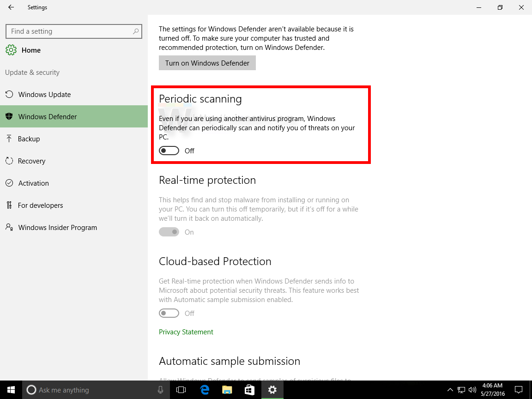Enable Periodic scanning
The width and height of the screenshot is (532, 399).
click(169, 151)
